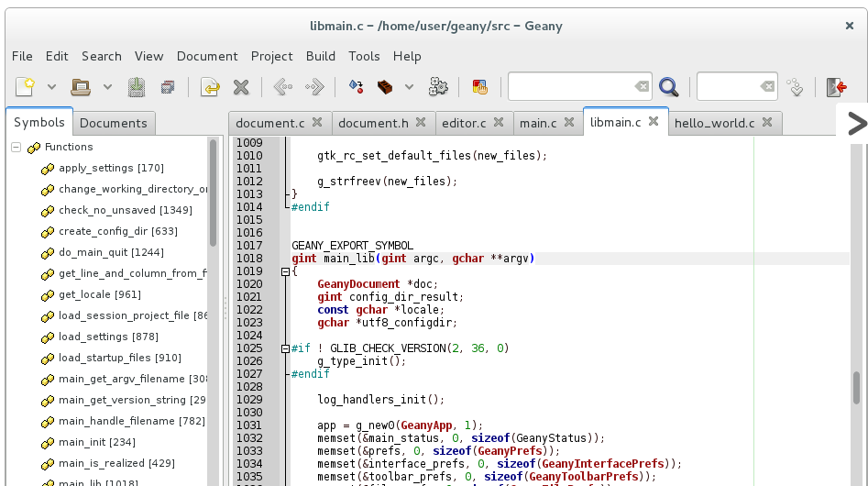Jump to load_startup_files [910] symbol
This screenshot has width=868, height=486.
tap(120, 358)
